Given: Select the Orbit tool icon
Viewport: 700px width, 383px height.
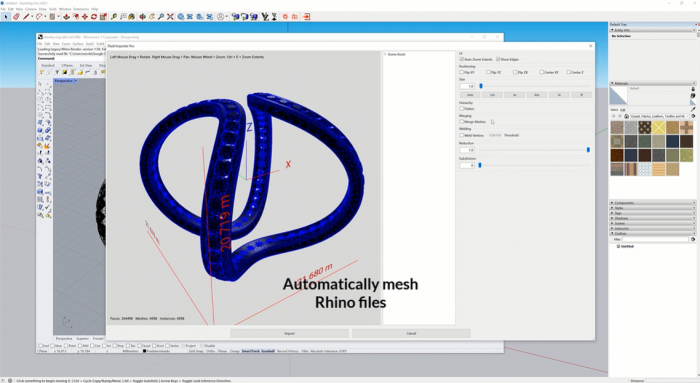Looking at the screenshot, I should click(x=142, y=17).
